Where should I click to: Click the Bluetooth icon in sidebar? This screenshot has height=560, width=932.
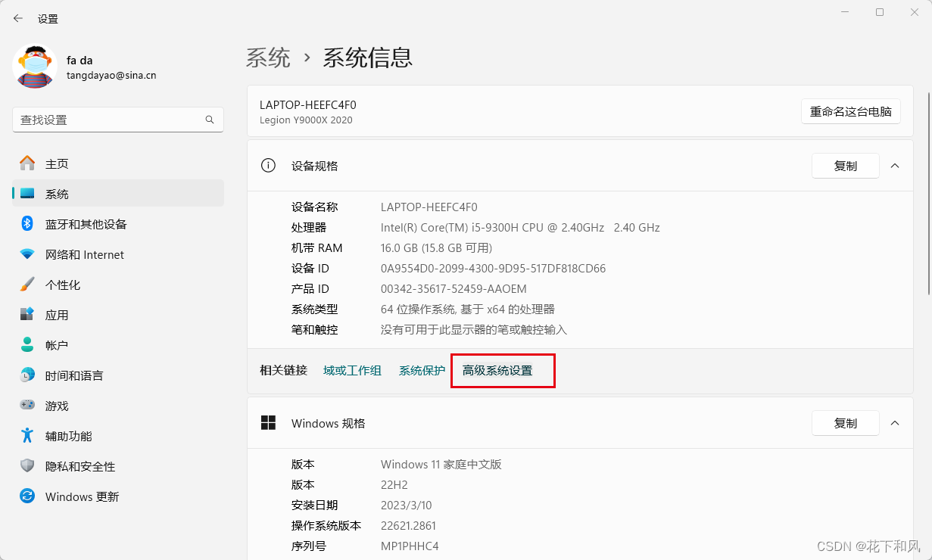click(x=27, y=224)
